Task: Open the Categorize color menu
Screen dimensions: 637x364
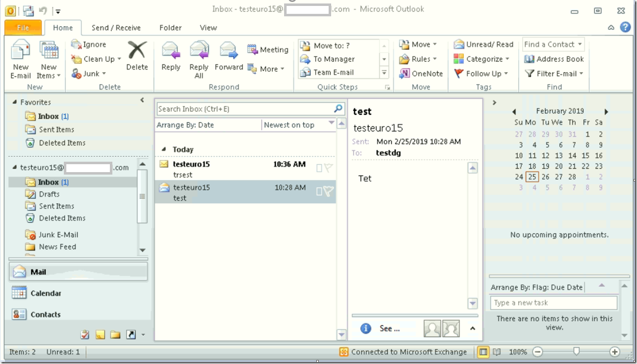Action: 482,59
